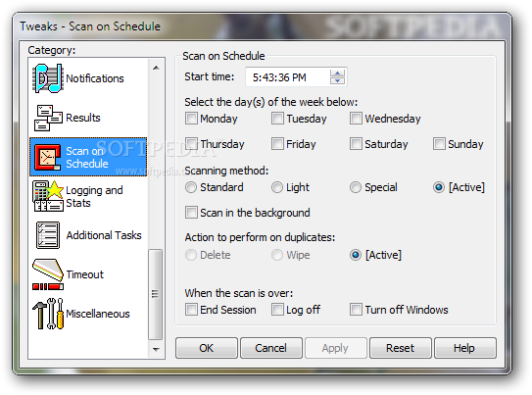The height and width of the screenshot is (395, 532).
Task: Click the category list scrollbar thumb
Action: coord(156,294)
